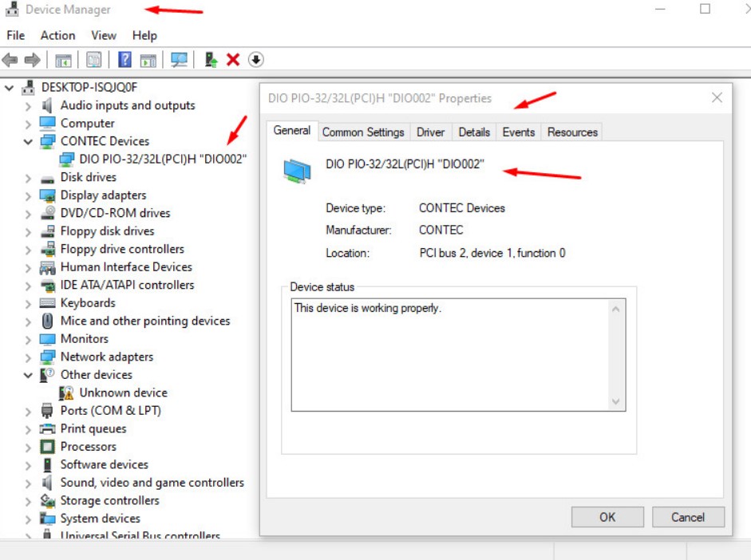This screenshot has height=560, width=751.
Task: Expand the Disk drives category
Action: (28, 178)
